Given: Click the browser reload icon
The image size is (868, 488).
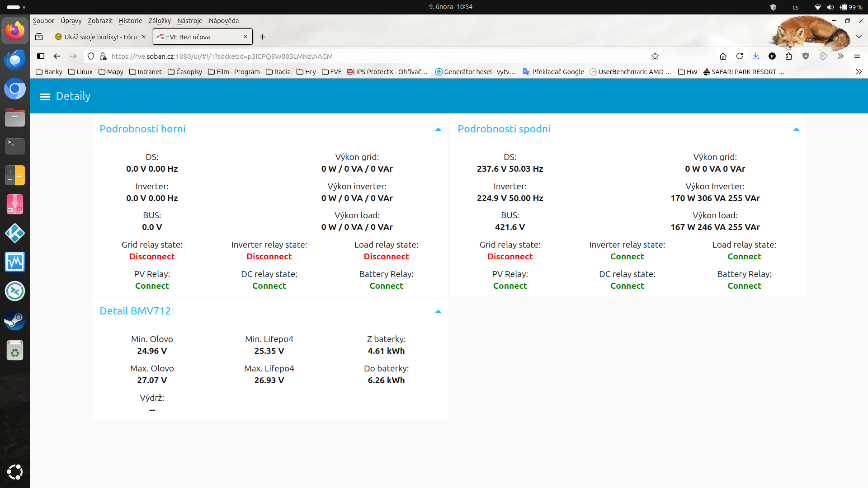Looking at the screenshot, I should 740,56.
